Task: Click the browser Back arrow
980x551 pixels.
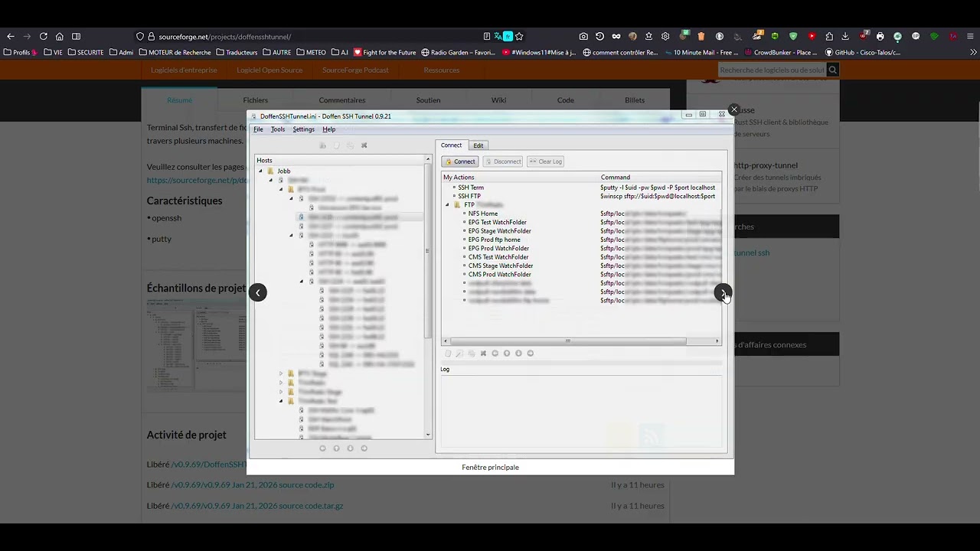Action: (11, 36)
